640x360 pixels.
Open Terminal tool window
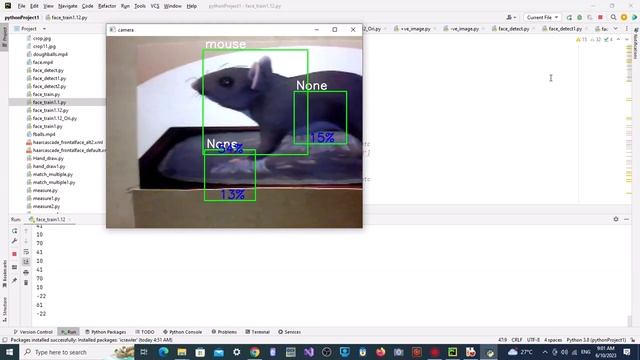(258, 332)
